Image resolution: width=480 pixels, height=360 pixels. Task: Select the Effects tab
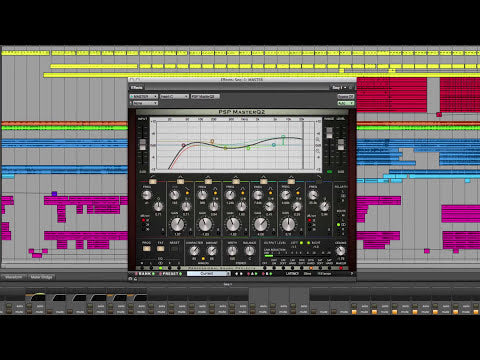(x=136, y=87)
